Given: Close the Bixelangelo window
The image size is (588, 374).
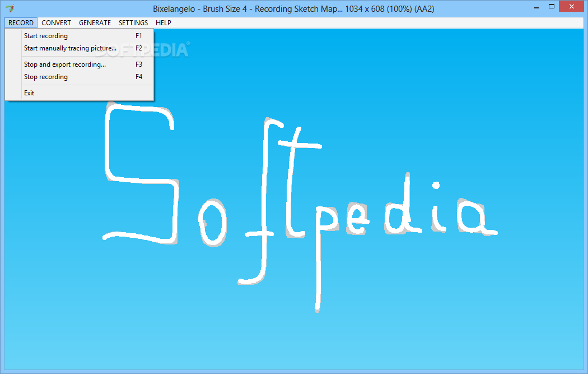Looking at the screenshot, I should 572,6.
